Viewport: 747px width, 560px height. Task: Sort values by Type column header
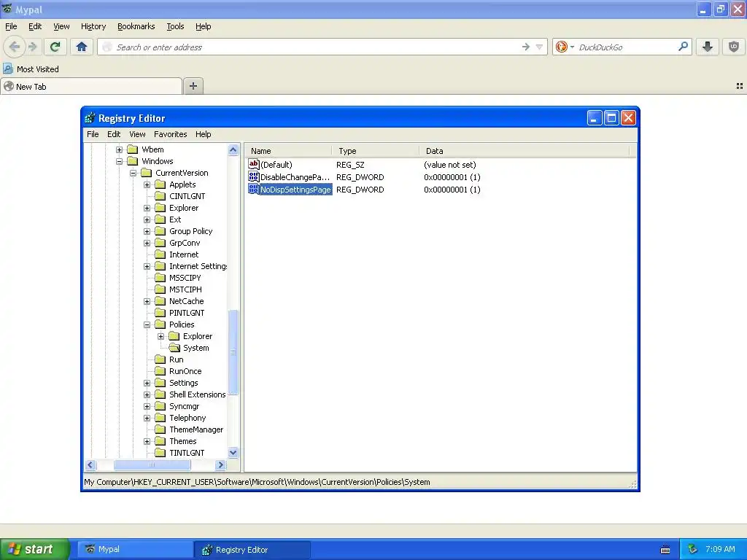coord(376,151)
